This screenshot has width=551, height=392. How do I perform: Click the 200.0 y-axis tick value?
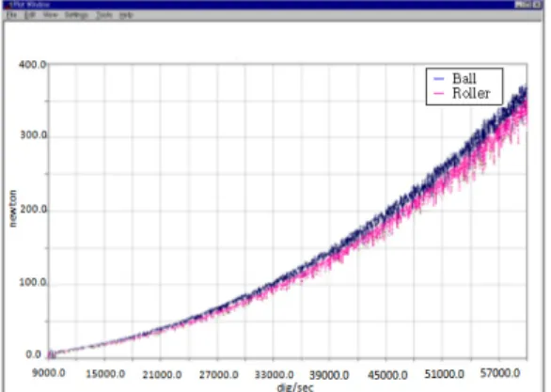(x=33, y=210)
